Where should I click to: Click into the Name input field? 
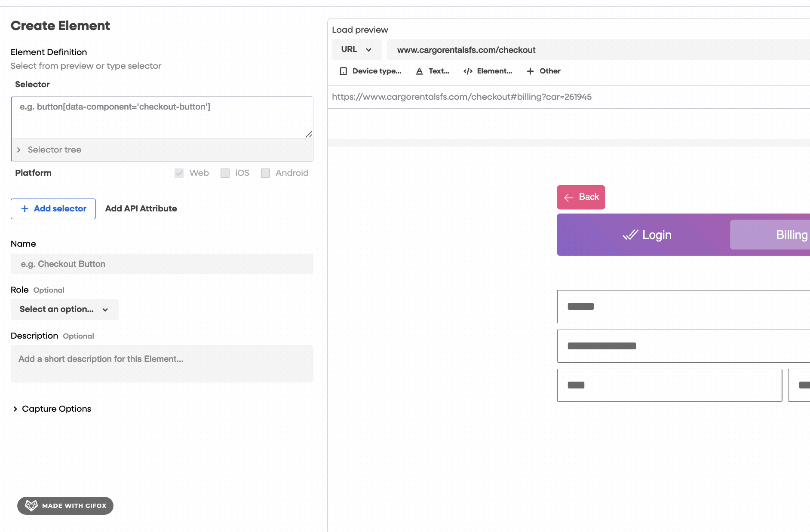pyautogui.click(x=162, y=264)
